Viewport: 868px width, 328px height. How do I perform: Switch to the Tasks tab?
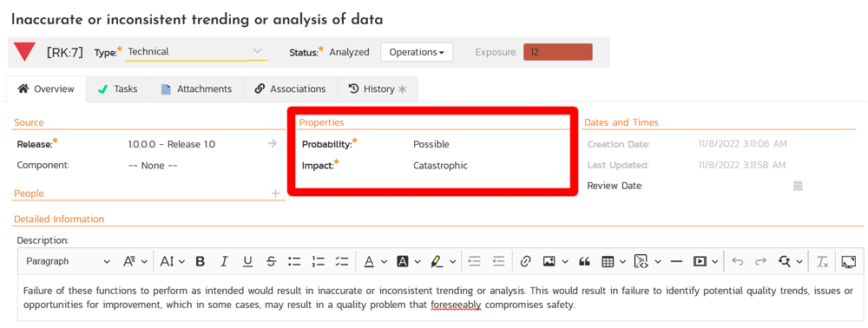[117, 89]
